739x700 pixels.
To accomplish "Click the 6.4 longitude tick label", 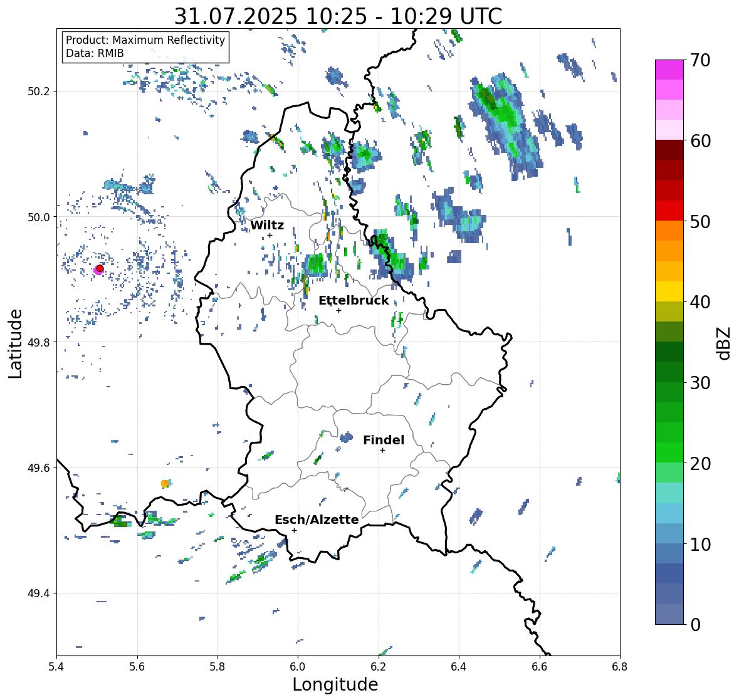I will click(459, 666).
